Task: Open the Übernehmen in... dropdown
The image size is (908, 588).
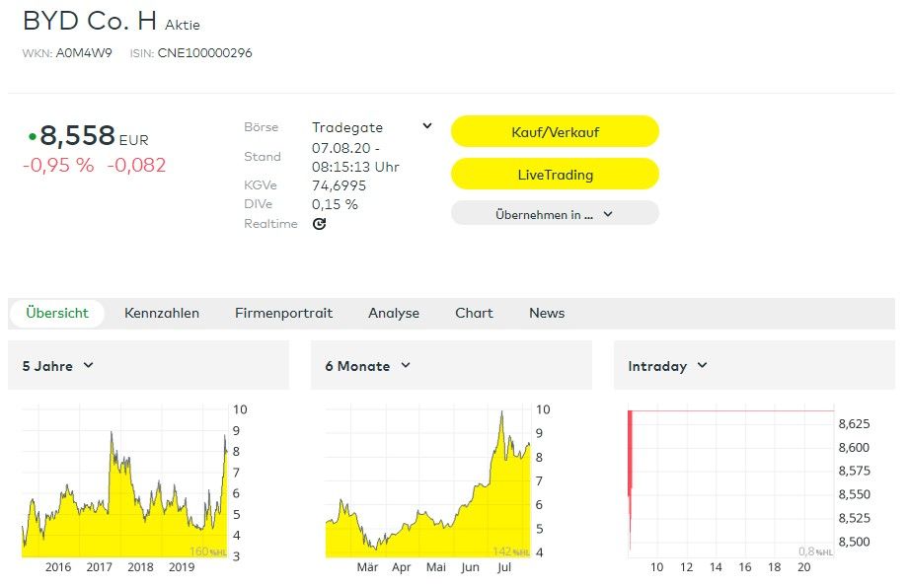Action: (554, 213)
